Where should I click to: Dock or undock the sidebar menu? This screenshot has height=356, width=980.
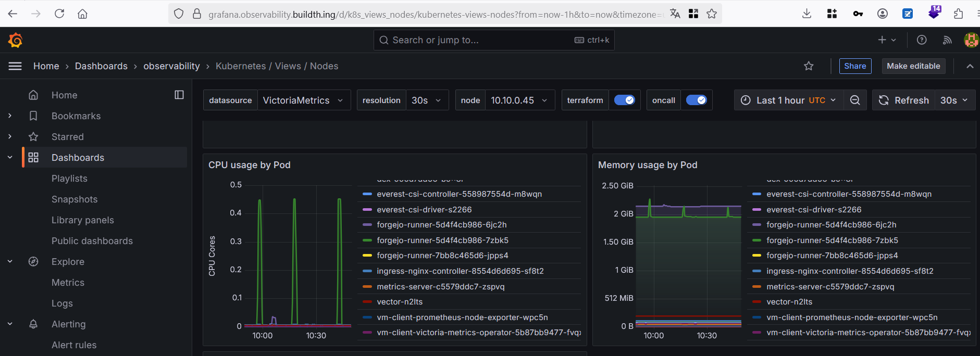[179, 95]
